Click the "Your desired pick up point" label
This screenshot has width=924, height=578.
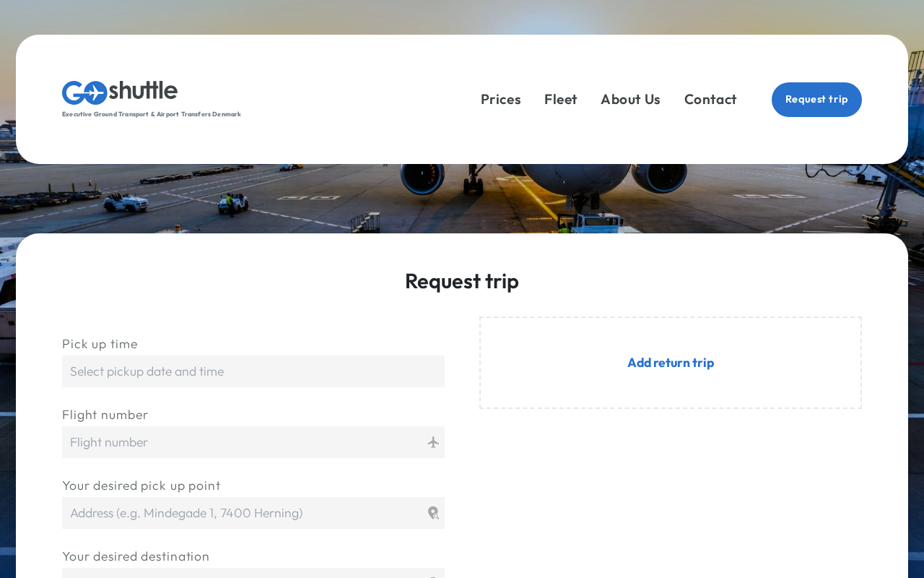coord(141,486)
